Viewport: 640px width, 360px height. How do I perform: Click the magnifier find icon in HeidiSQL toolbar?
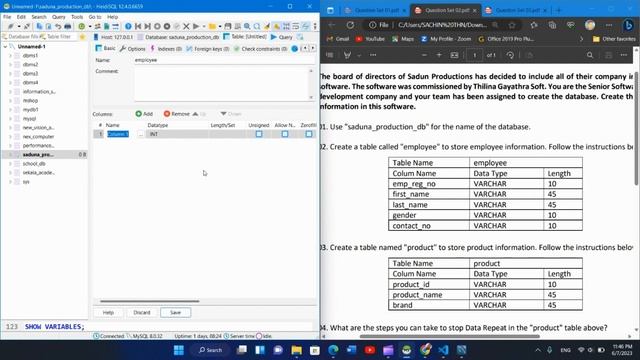[x=247, y=26]
